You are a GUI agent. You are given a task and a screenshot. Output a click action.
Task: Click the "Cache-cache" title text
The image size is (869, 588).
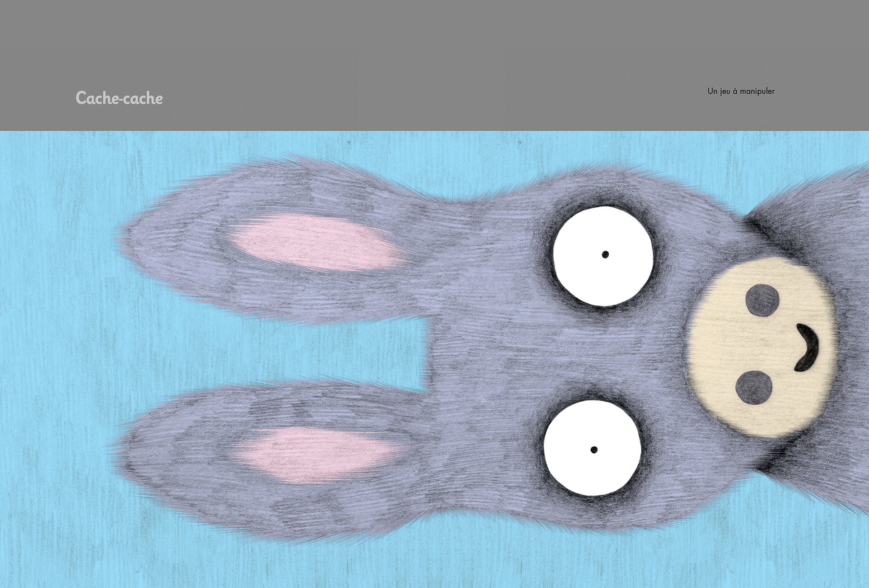[x=119, y=98]
